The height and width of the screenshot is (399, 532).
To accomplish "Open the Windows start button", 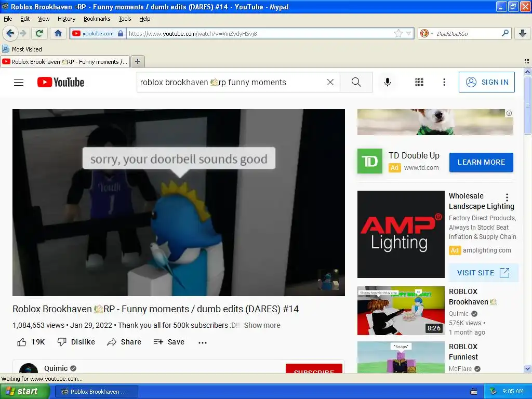I will coord(25,391).
